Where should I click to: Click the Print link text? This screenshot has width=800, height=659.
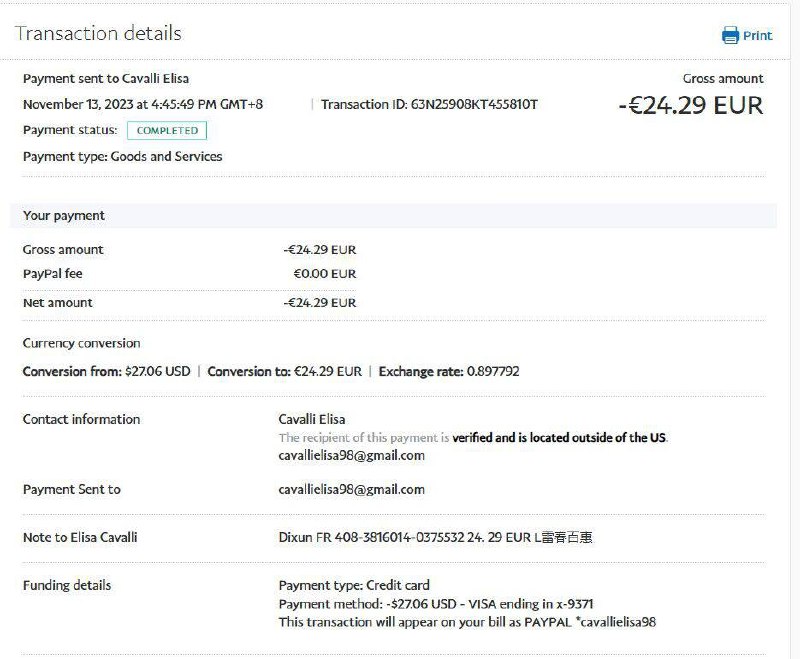click(x=757, y=35)
